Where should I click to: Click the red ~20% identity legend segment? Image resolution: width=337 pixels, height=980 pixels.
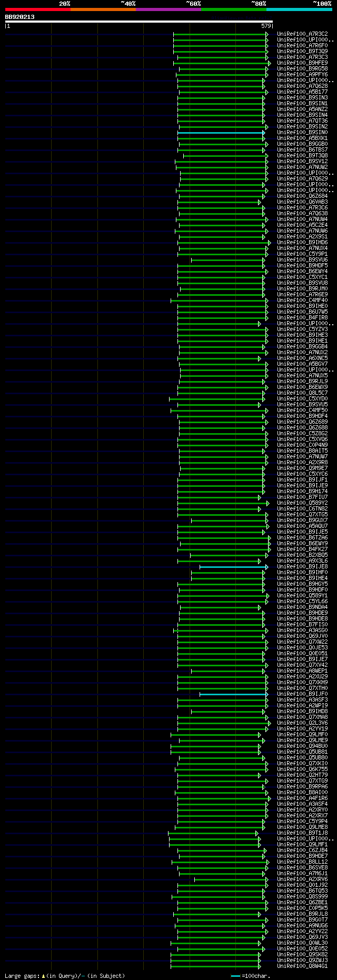37,9
